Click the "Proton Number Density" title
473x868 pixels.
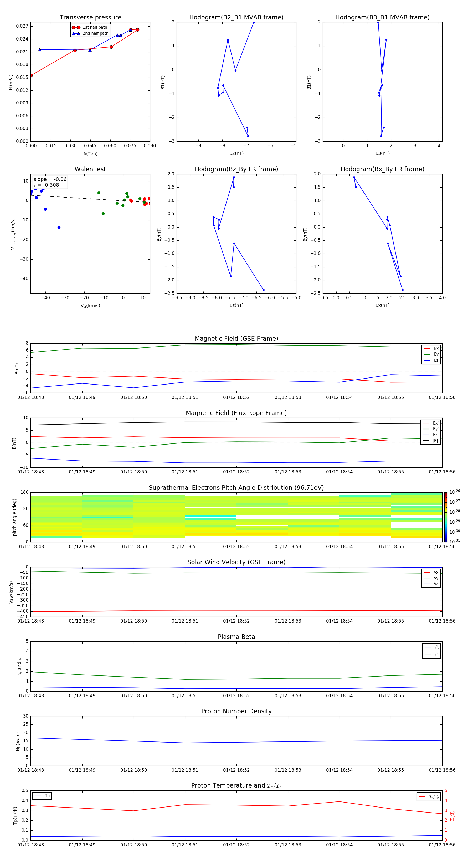236,711
